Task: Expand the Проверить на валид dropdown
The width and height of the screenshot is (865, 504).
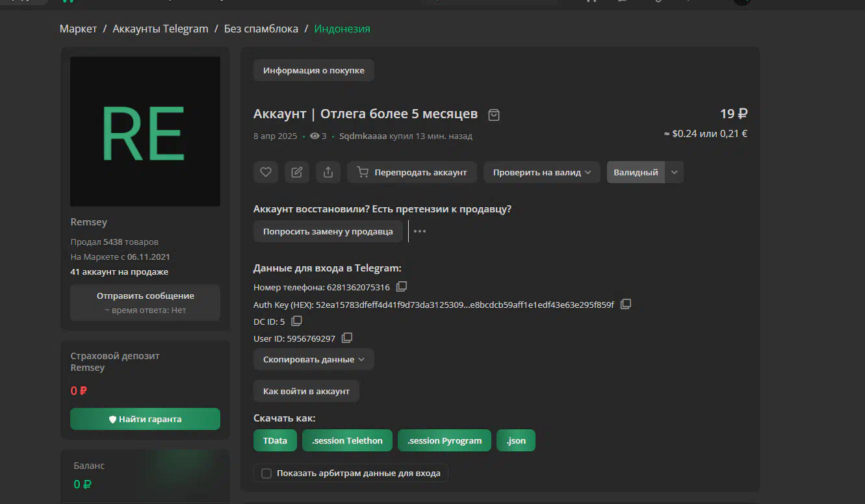Action: 542,172
